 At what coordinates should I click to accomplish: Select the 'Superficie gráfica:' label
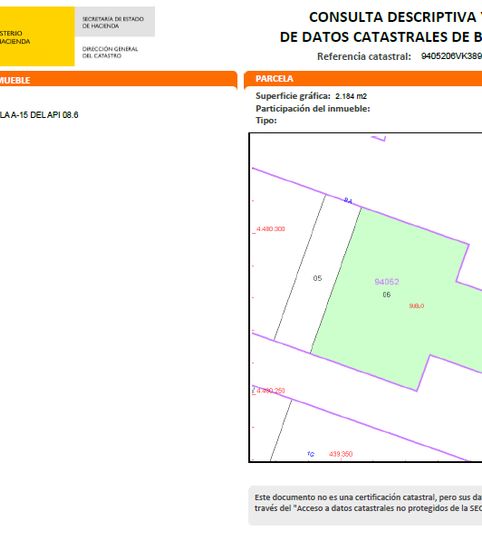pos(293,96)
